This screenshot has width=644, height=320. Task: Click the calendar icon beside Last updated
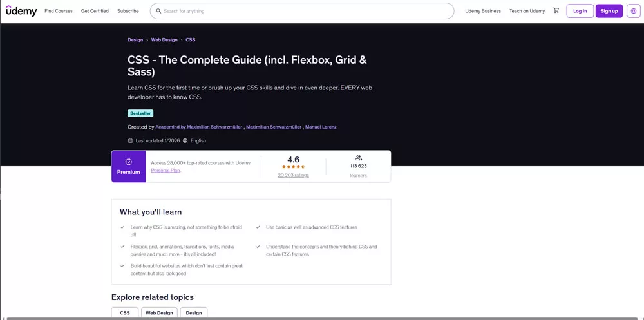130,140
